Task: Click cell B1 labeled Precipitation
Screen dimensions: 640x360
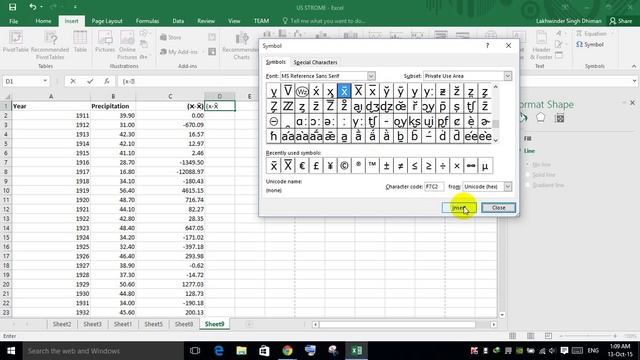Action: pyautogui.click(x=113, y=106)
